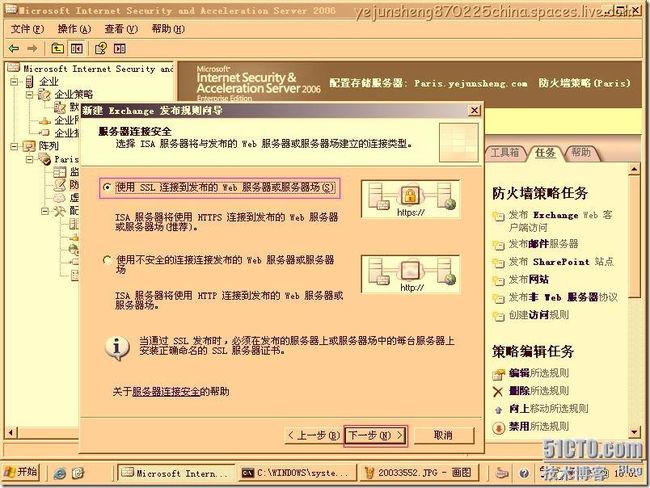The image size is (650, 488).
Task: Click the help question-mark toolbar icon
Action: (x=101, y=49)
